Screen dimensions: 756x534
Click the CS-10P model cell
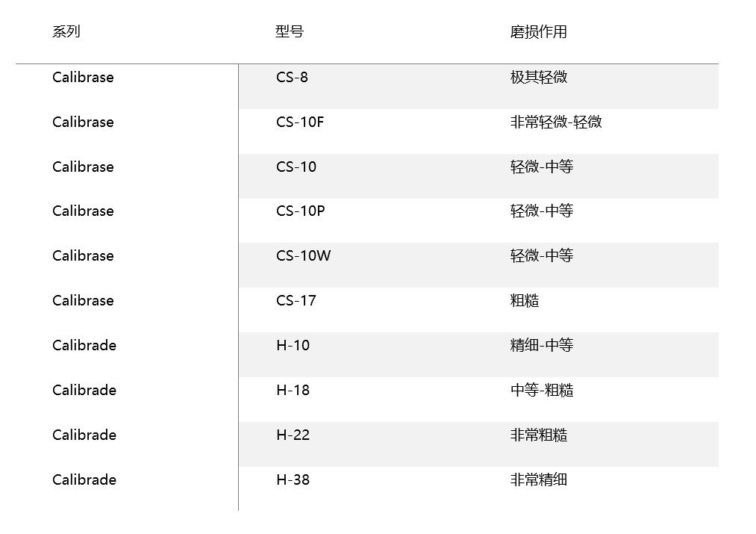(300, 211)
